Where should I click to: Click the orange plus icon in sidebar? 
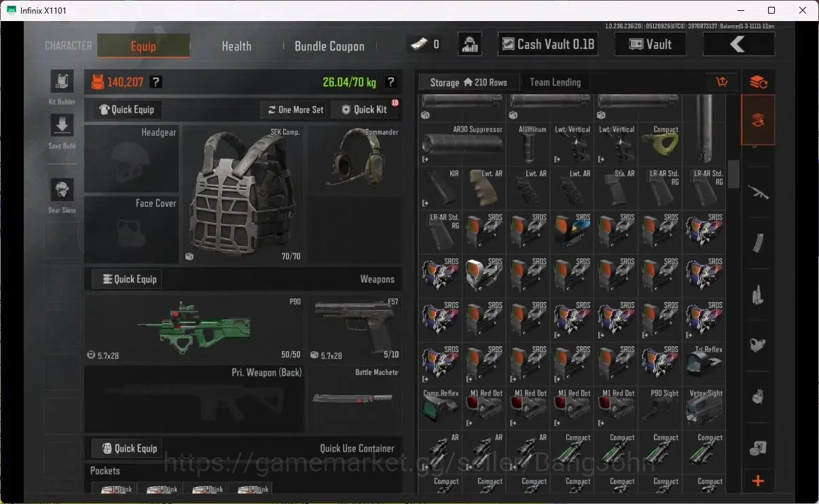tap(759, 482)
